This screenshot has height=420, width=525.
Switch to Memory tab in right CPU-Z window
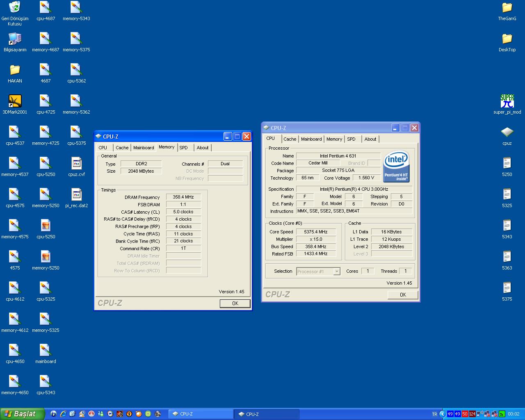pos(334,139)
